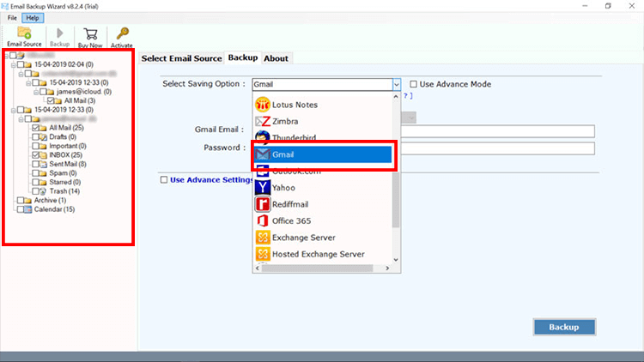The image size is (644, 362).
Task: Check the Sent Mail (8) checkbox
Action: [x=36, y=164]
